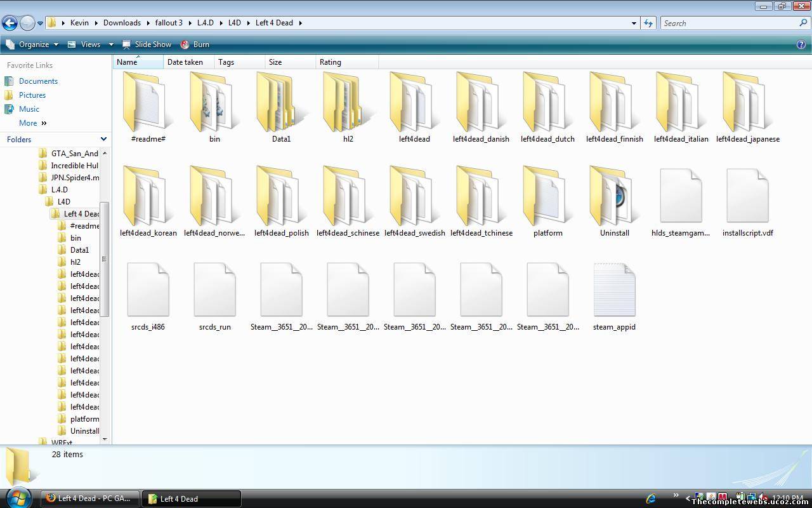This screenshot has height=508, width=812.
Task: Open the hl2 folder in file view
Action: [348, 102]
